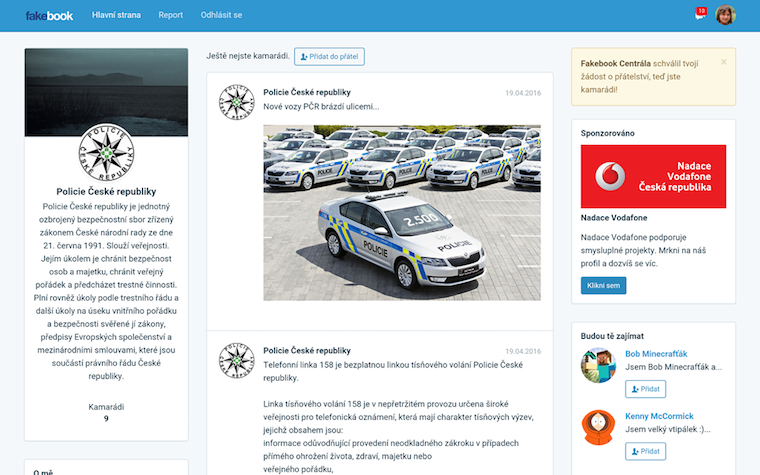Add Bob Minecrafťák as friend
This screenshot has height=475, width=760.
[646, 389]
